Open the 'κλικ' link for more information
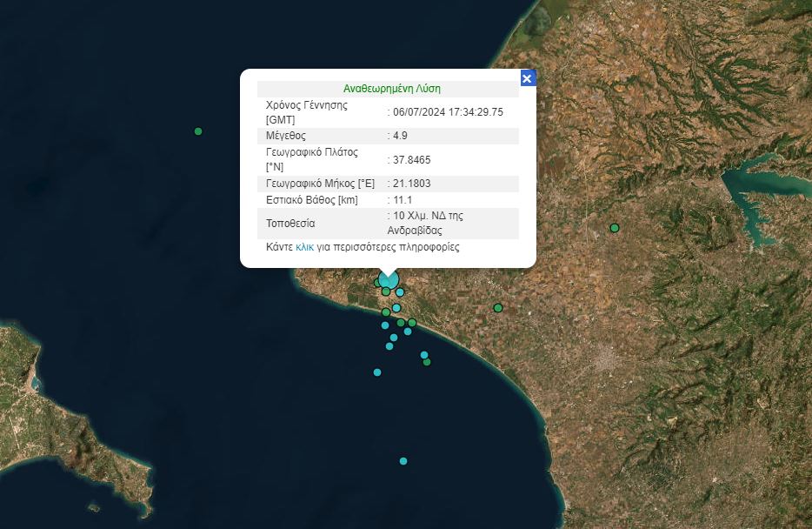The height and width of the screenshot is (529, 812). coord(304,247)
